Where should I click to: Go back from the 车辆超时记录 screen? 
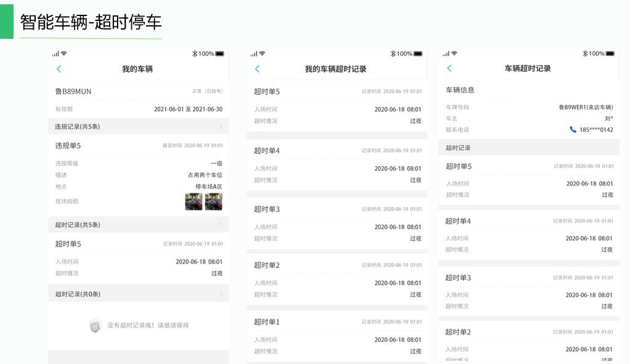450,68
